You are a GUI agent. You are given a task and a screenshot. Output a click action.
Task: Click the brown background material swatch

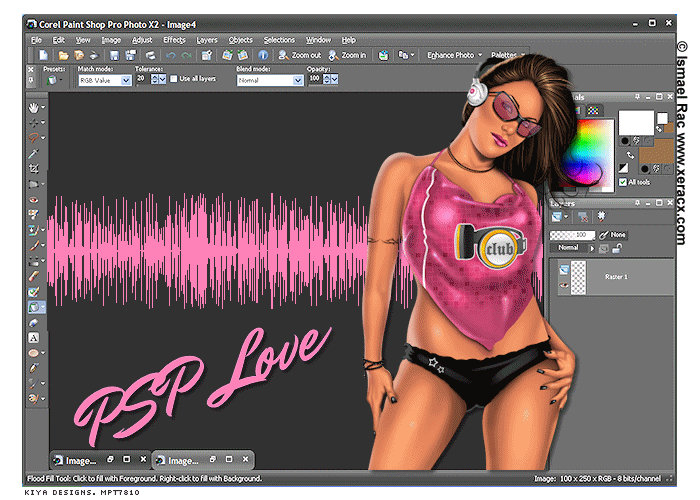point(656,150)
